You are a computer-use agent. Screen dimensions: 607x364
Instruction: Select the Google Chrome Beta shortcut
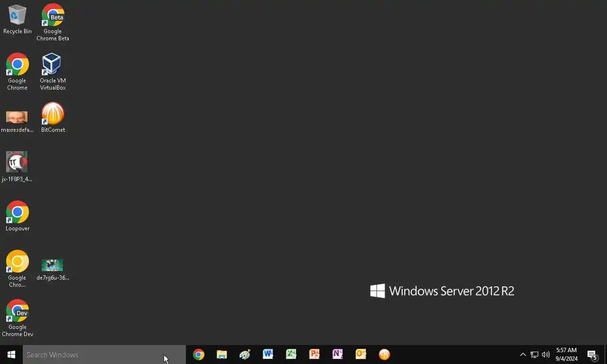click(53, 22)
